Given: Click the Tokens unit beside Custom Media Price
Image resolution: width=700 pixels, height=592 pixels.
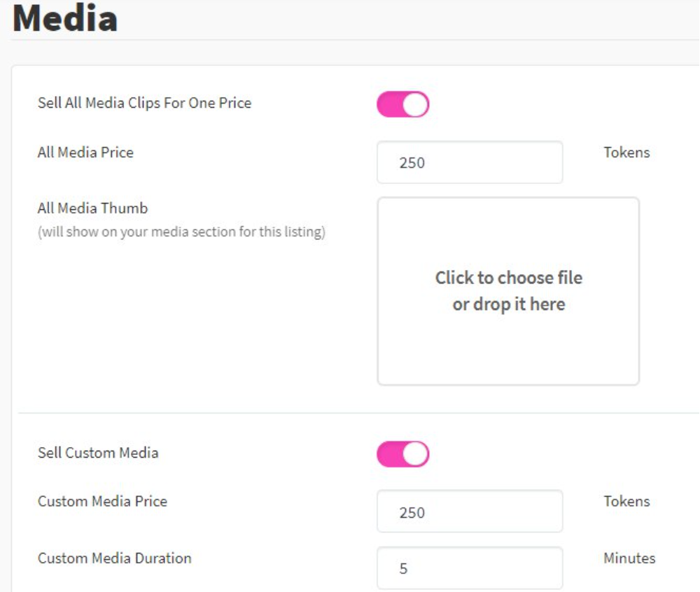Looking at the screenshot, I should [626, 501].
